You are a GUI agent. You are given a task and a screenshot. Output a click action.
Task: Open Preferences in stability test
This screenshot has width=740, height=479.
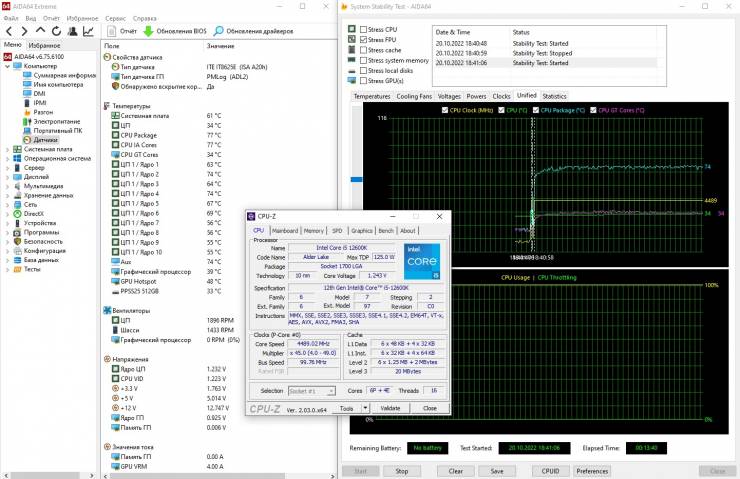[592, 471]
